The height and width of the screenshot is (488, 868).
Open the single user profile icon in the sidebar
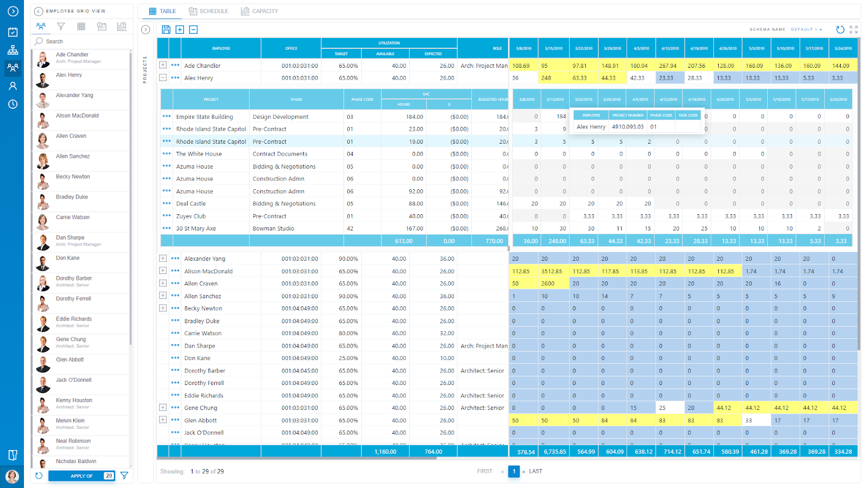click(x=12, y=86)
